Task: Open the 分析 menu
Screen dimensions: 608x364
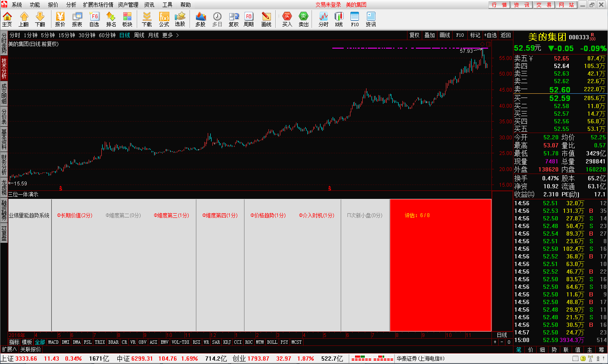Action: (x=71, y=5)
